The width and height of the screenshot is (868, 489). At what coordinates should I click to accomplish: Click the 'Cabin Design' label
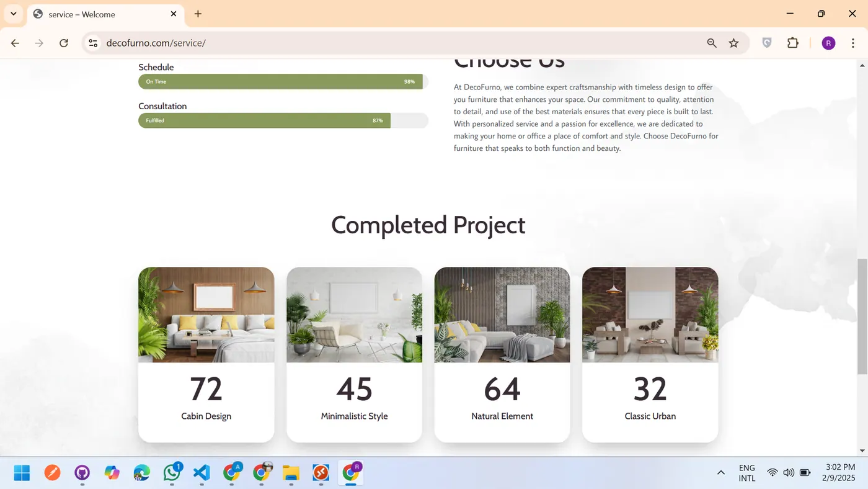click(x=206, y=416)
